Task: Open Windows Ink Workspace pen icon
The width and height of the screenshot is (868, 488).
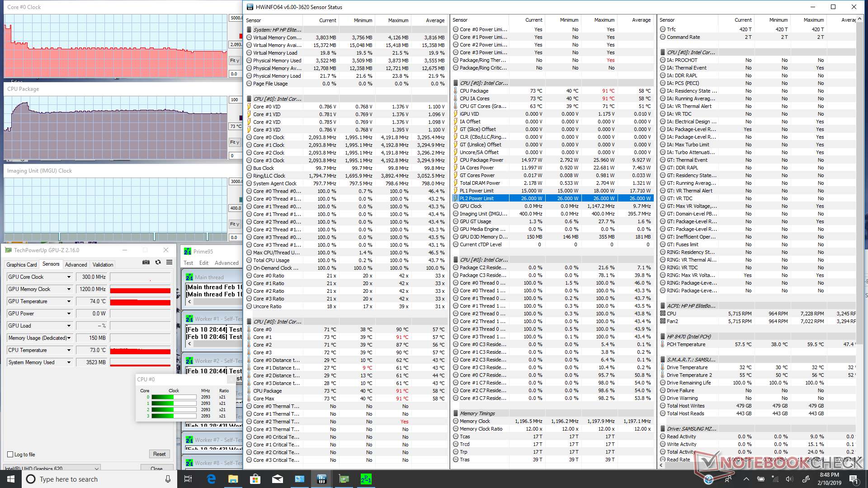Action: 806,479
